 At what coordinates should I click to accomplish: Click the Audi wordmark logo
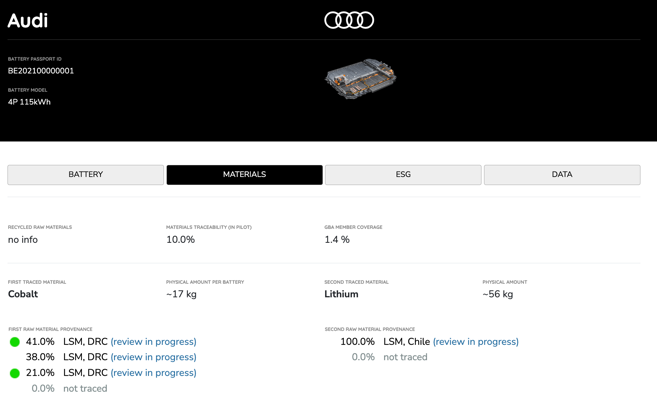(28, 20)
